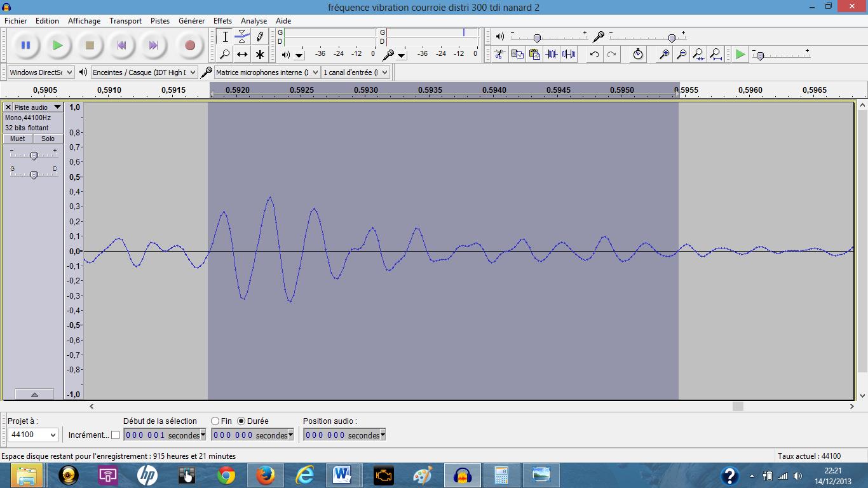Image resolution: width=868 pixels, height=488 pixels.
Task: Pick the Draw pencil tool
Action: [260, 36]
